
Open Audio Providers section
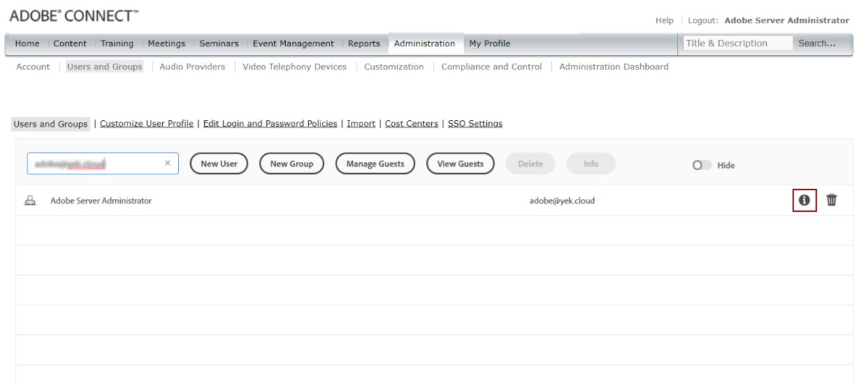[x=192, y=67]
